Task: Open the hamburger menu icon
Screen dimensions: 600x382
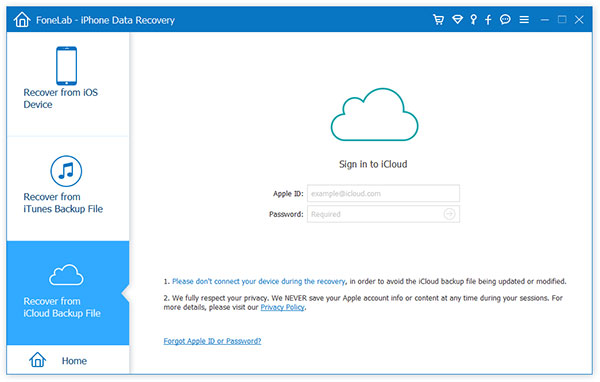Action: [x=524, y=20]
